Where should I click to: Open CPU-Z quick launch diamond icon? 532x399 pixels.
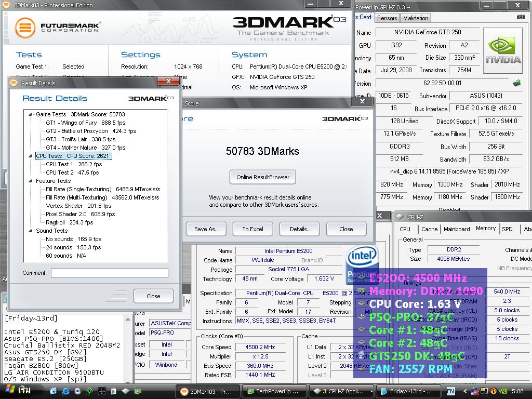126,391
